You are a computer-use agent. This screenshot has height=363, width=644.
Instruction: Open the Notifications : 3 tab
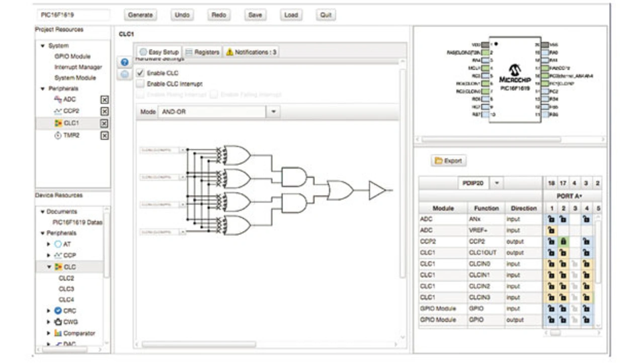[251, 52]
